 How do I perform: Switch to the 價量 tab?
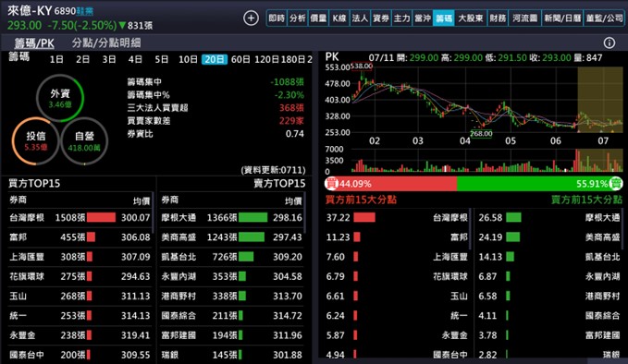pyautogui.click(x=318, y=18)
